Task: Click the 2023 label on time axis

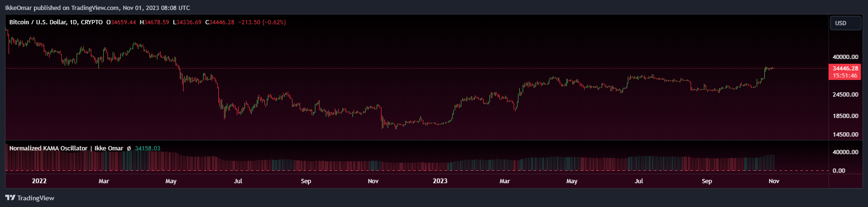Action: 440,181
